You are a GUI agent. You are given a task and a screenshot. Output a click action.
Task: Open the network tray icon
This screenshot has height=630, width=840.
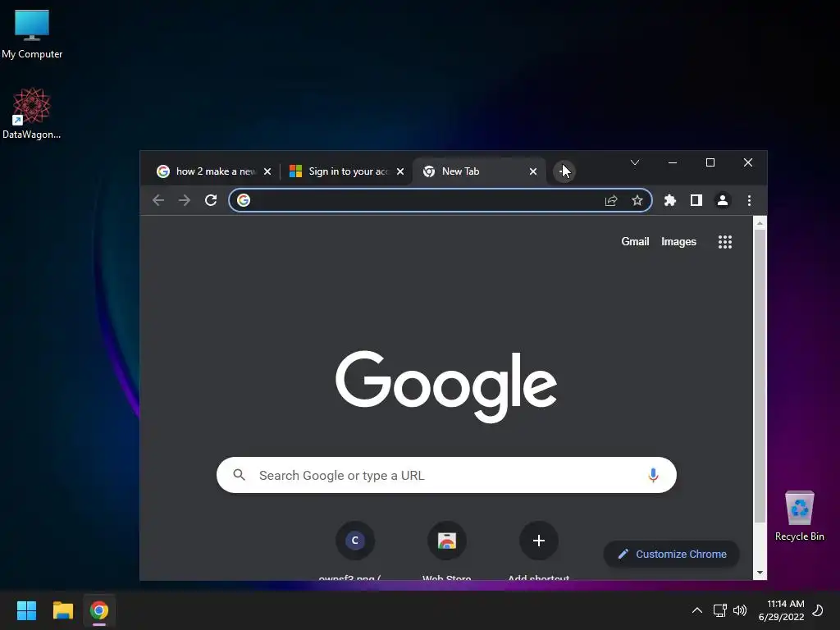click(x=719, y=610)
